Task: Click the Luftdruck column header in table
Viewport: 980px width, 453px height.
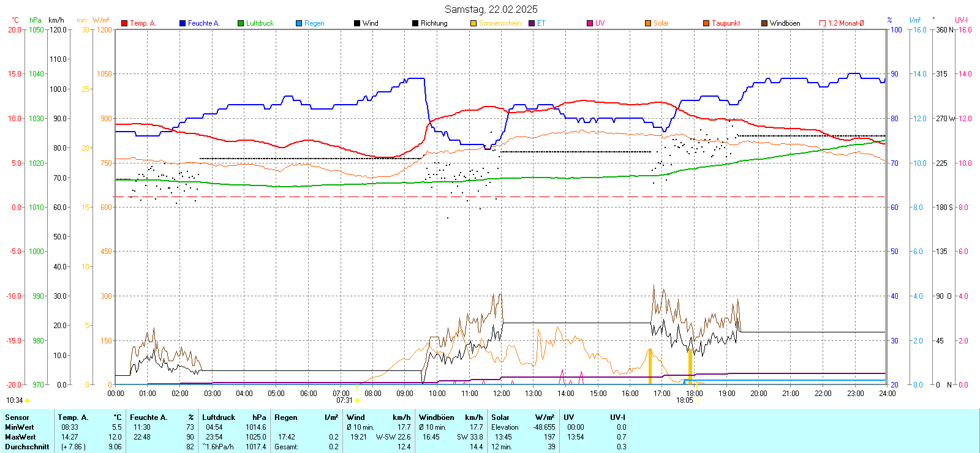Action: 219,417
